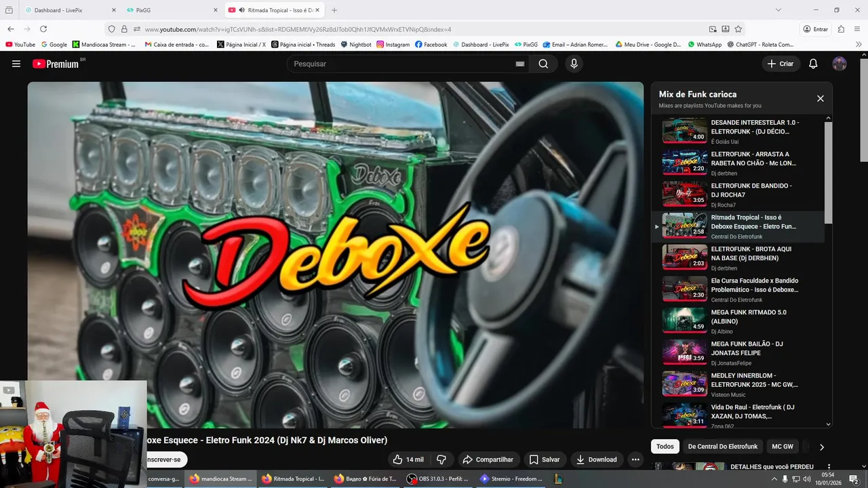Viewport: 868px width, 488px height.
Task: Play DESANDE INTERESTELAR 1.0 from playlist
Action: 739,131
